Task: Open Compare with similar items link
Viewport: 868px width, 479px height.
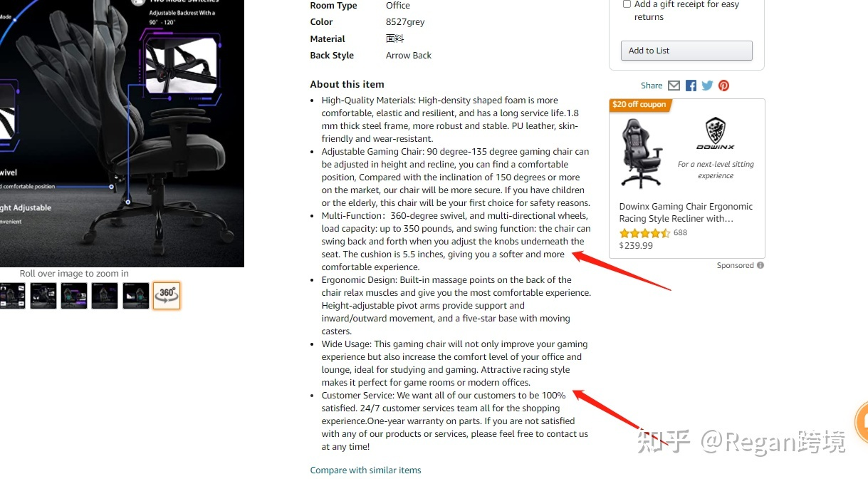Action: [365, 470]
